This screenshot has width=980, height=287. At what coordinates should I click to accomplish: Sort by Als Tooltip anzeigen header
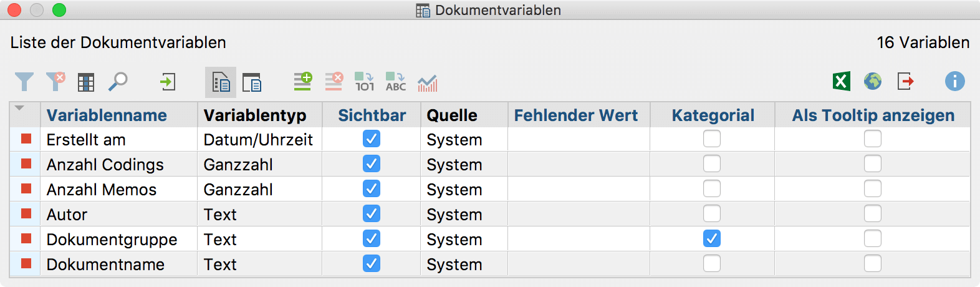(873, 115)
